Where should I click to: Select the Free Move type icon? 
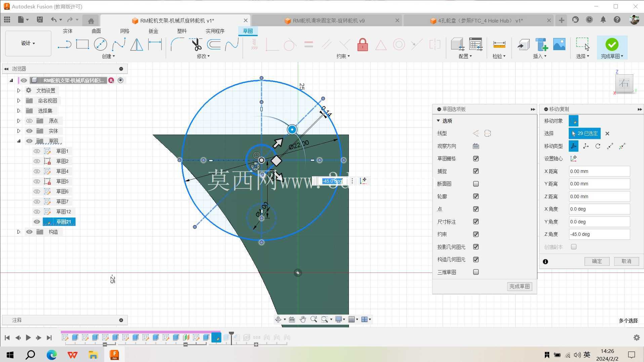click(x=573, y=146)
